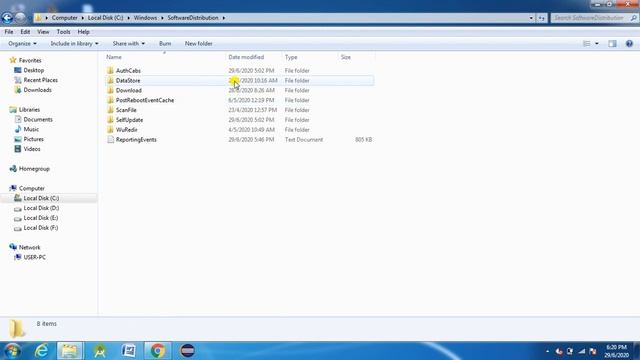
Task: Open the Tools menu
Action: [x=63, y=32]
